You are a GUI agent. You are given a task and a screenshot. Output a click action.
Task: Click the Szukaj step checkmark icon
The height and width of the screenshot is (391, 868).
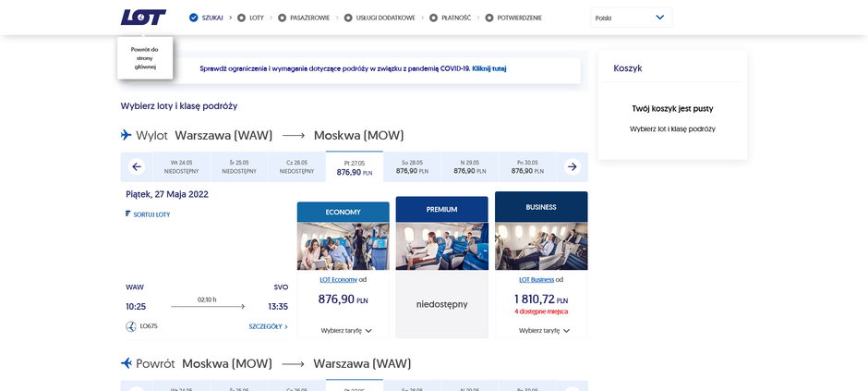click(193, 18)
